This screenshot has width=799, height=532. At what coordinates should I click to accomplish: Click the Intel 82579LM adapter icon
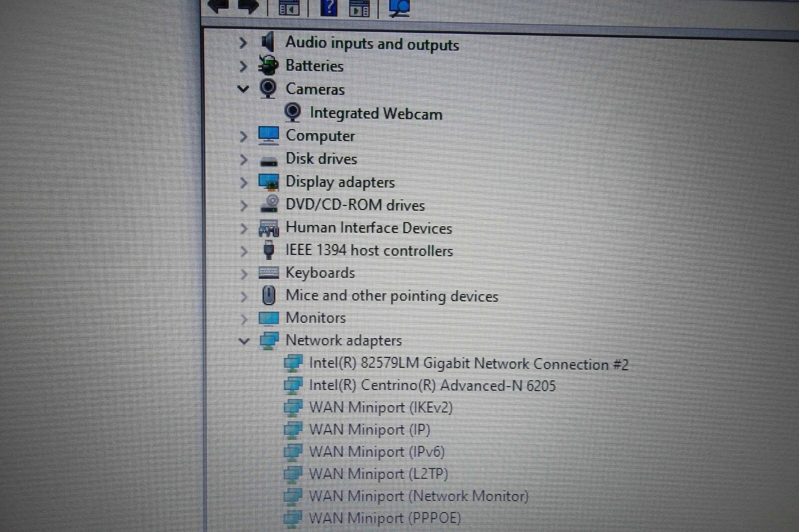tap(293, 363)
